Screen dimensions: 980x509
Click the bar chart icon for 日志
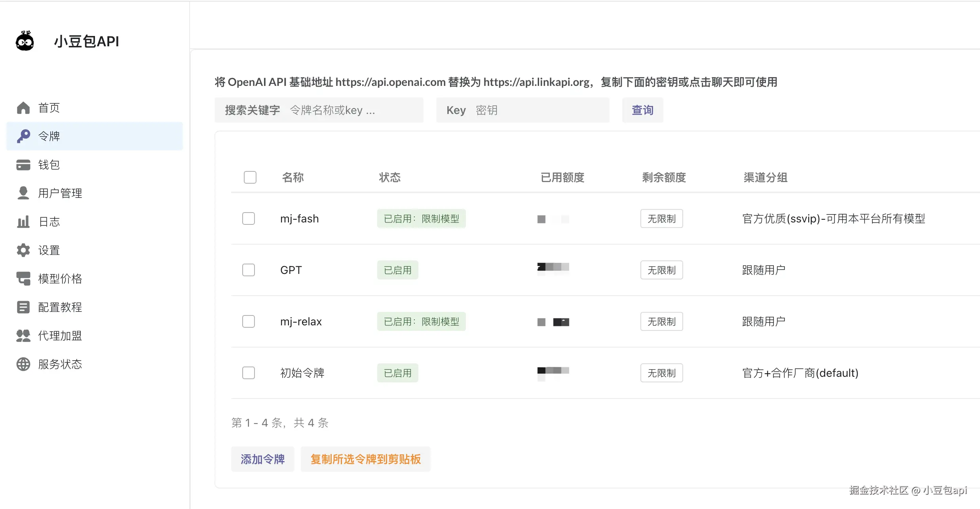click(23, 222)
